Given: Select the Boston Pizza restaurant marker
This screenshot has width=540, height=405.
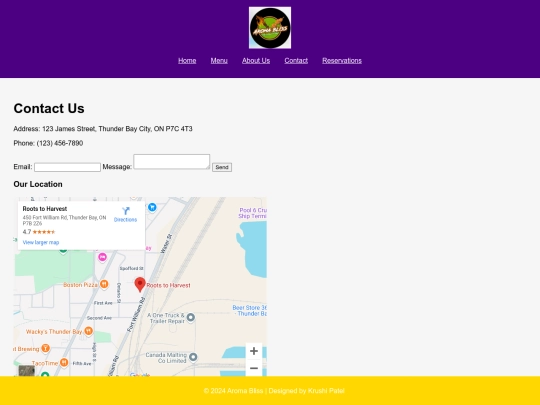Looking at the screenshot, I should click(x=104, y=284).
